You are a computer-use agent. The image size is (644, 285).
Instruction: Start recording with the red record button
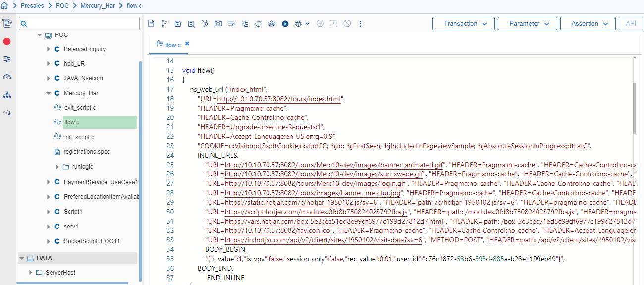point(7,41)
